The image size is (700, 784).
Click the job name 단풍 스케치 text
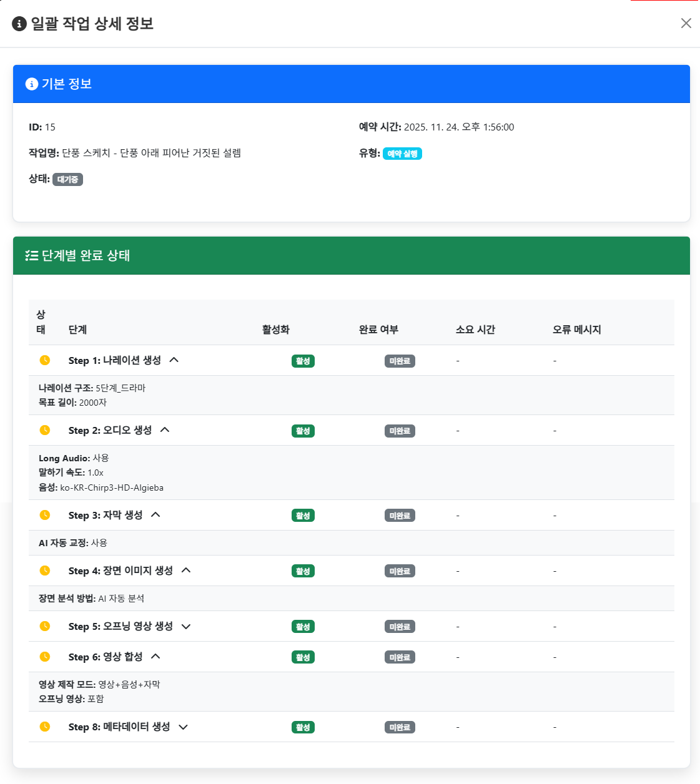coord(151,153)
